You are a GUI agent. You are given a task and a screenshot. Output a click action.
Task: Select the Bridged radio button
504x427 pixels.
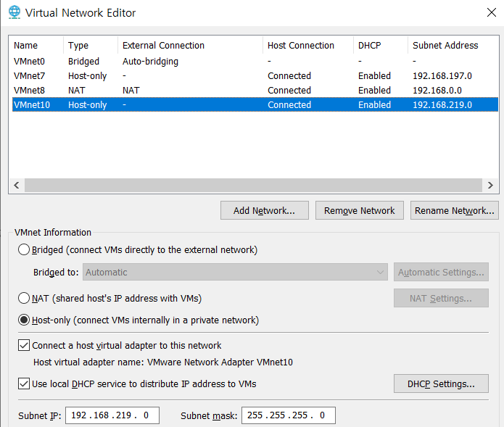[x=24, y=249]
